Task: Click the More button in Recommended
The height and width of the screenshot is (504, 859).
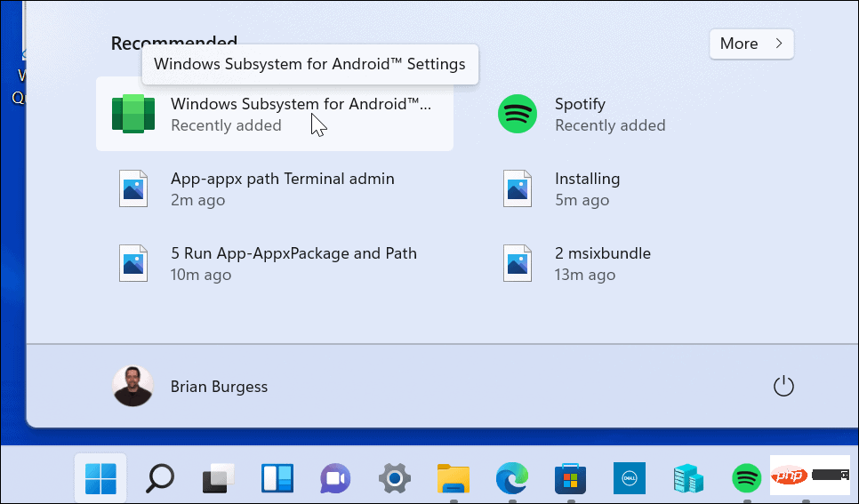Action: [751, 44]
